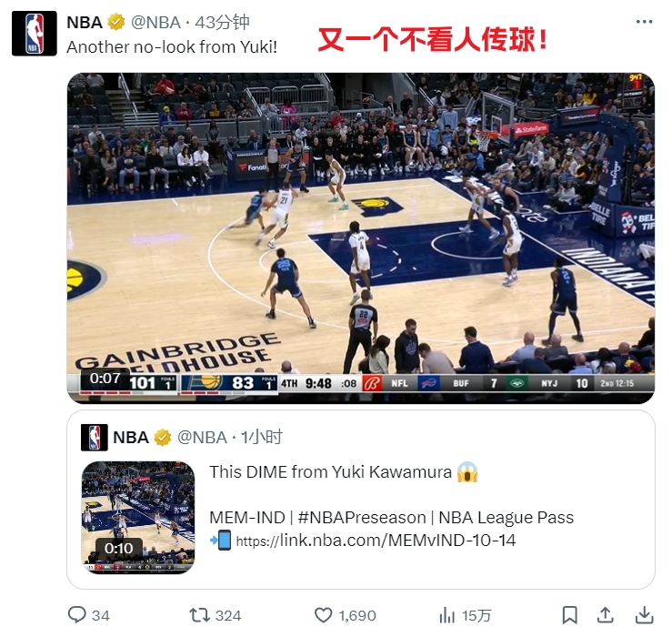This screenshot has width=672, height=637.
Task: Click the quoted tweet's gold verified badge
Action: tap(163, 438)
